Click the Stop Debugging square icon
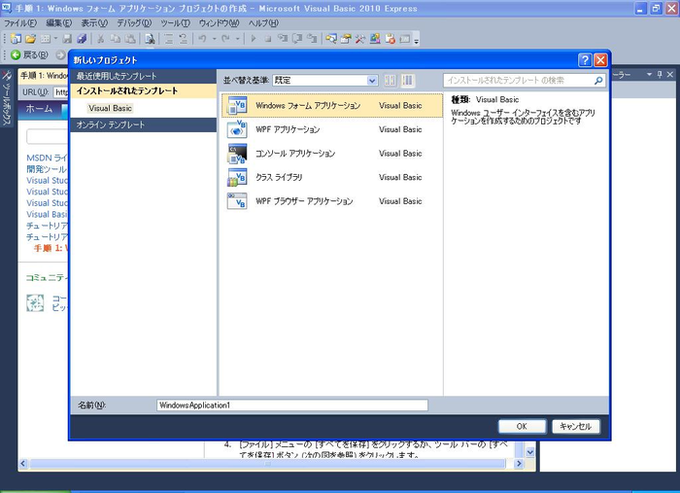 (268, 39)
